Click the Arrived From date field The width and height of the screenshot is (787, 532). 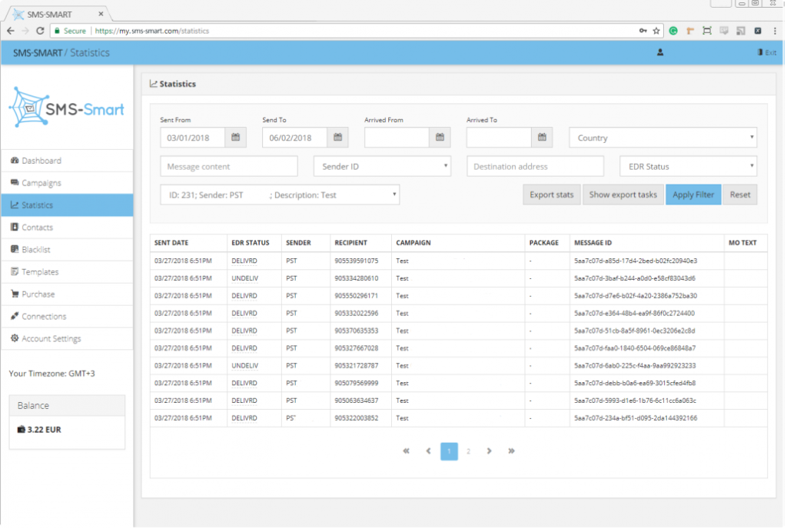(x=397, y=138)
